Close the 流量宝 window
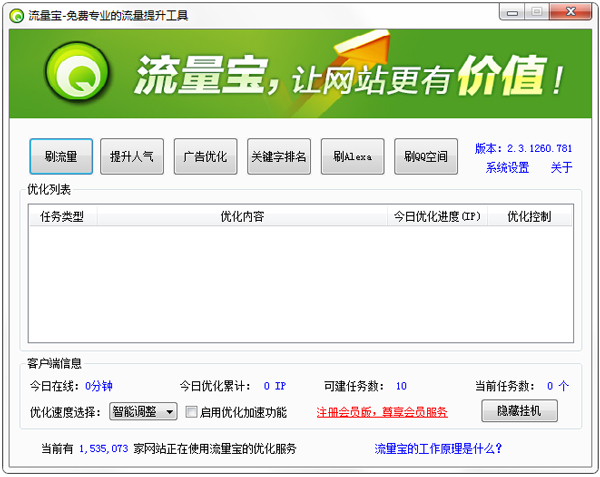The image size is (600, 477). [571, 12]
